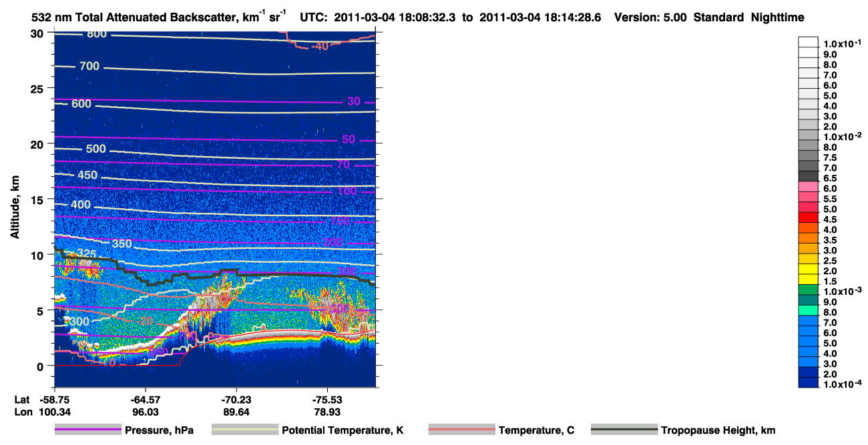
Task: Click the purple 70 pressure contour label
Action: 343,164
